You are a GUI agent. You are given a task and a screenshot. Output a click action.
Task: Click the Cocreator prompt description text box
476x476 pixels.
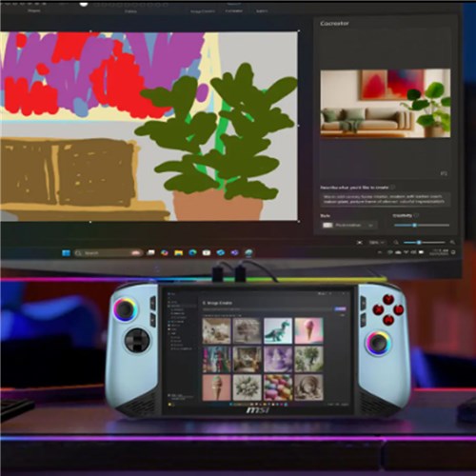tap(385, 199)
